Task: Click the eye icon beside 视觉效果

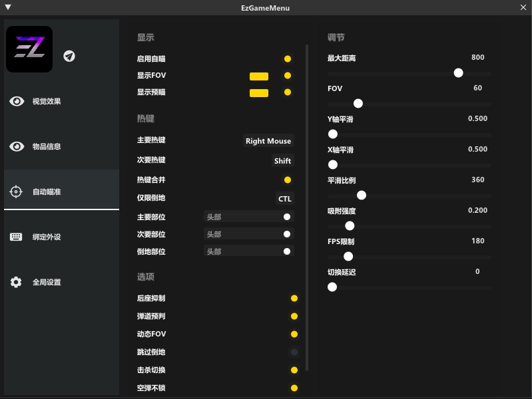Action: [x=17, y=101]
